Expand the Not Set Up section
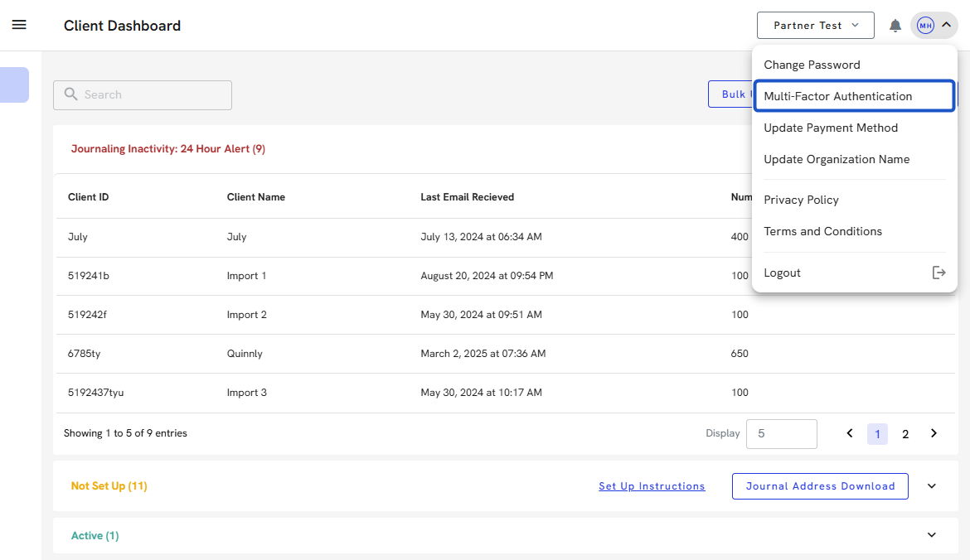This screenshot has height=560, width=970. [x=931, y=486]
